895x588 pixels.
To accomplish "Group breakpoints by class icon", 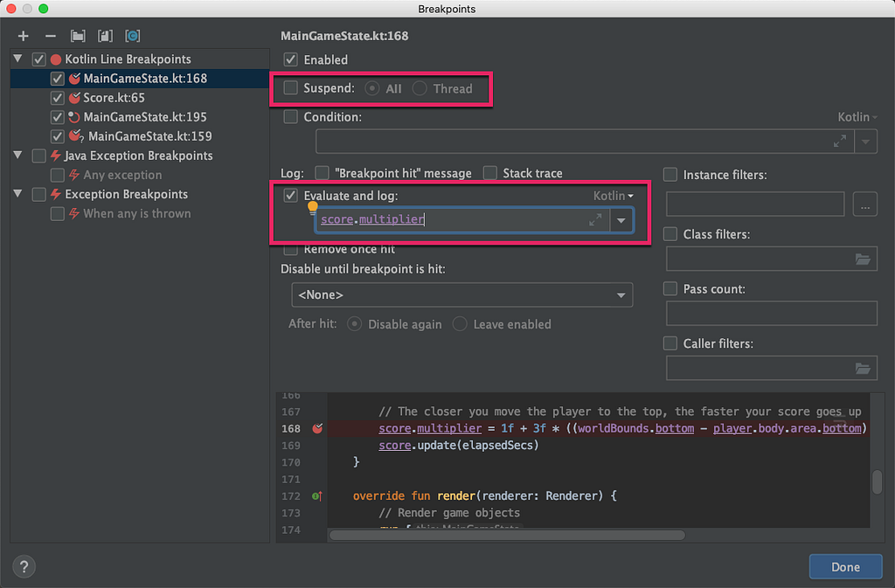I will click(x=133, y=36).
